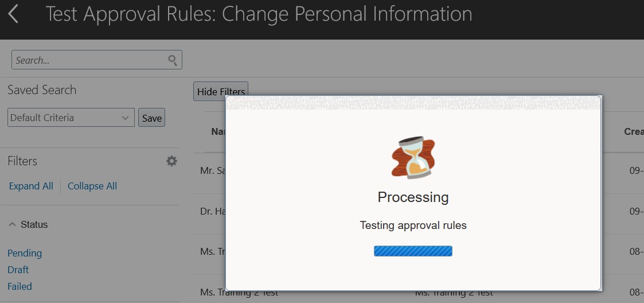Image resolution: width=644 pixels, height=303 pixels.
Task: Collapse the Status section chevron
Action: point(13,224)
